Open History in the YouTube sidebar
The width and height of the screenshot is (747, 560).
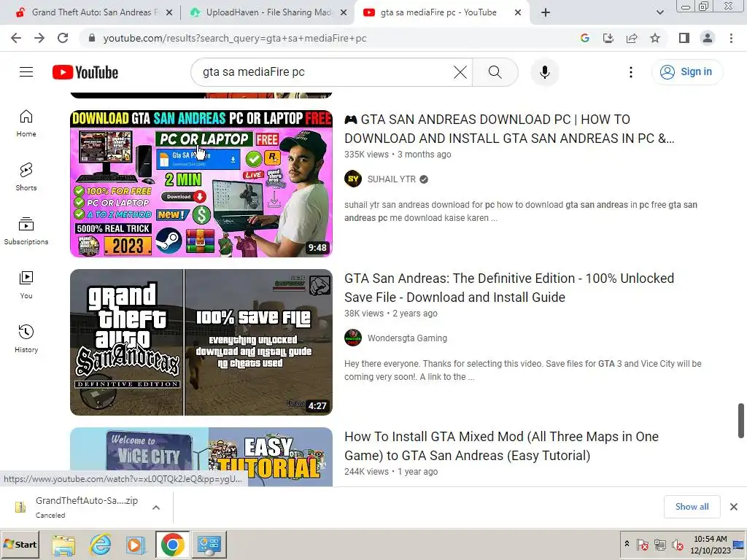[x=26, y=338]
